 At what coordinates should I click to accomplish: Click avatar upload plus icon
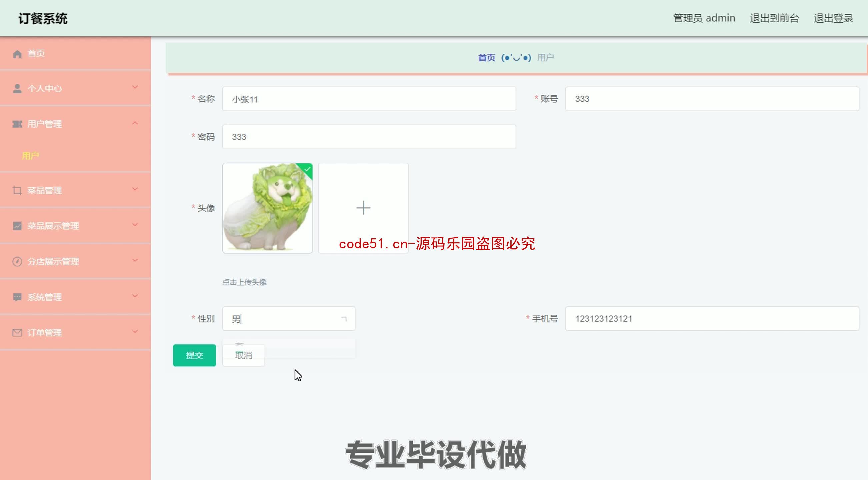(363, 207)
